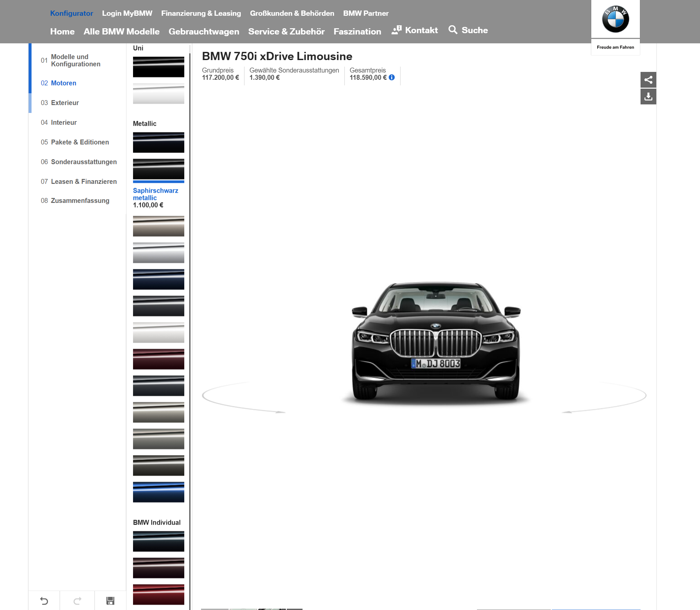Click the redo arrow icon

77,600
